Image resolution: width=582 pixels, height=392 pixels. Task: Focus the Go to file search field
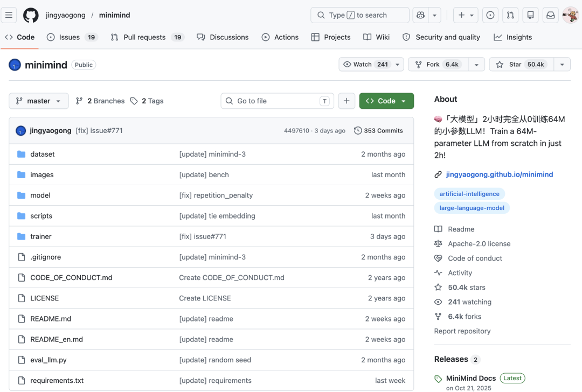278,101
